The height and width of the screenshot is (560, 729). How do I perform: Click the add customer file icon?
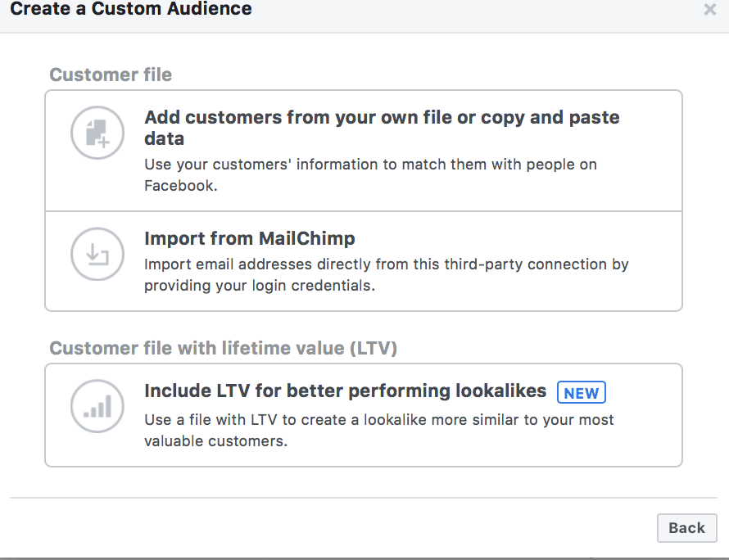click(97, 133)
